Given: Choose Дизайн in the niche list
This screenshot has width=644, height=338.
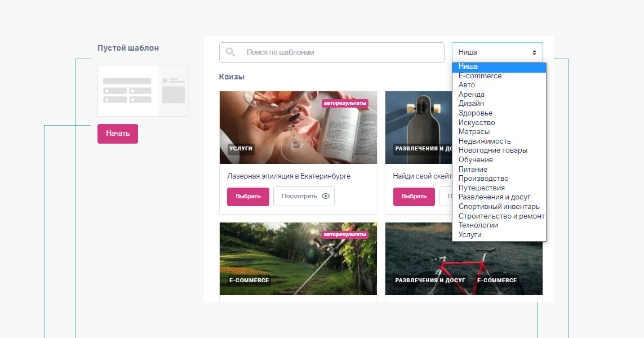Looking at the screenshot, I should [499, 104].
